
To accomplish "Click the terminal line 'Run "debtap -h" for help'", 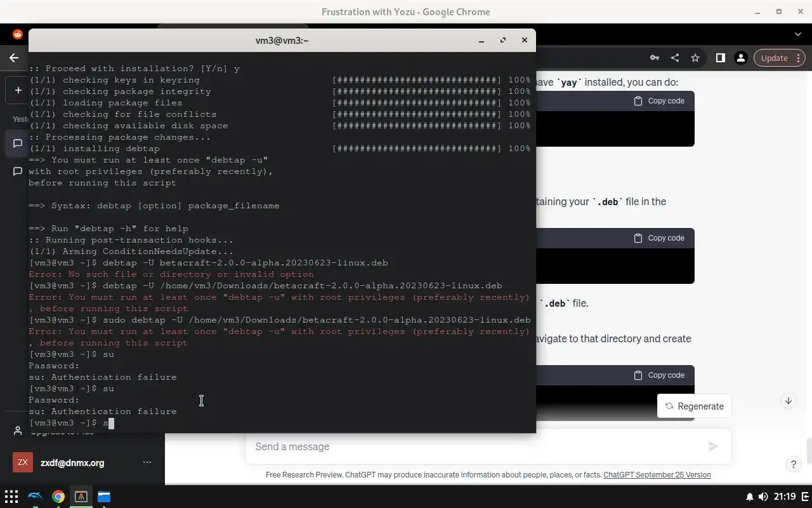I will pyautogui.click(x=108, y=229).
